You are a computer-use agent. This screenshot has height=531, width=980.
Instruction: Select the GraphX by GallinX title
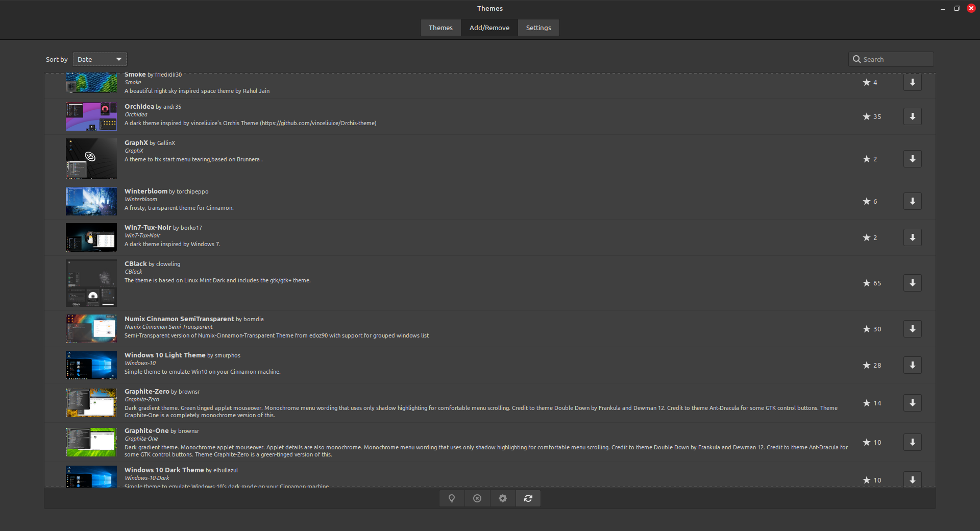(150, 142)
